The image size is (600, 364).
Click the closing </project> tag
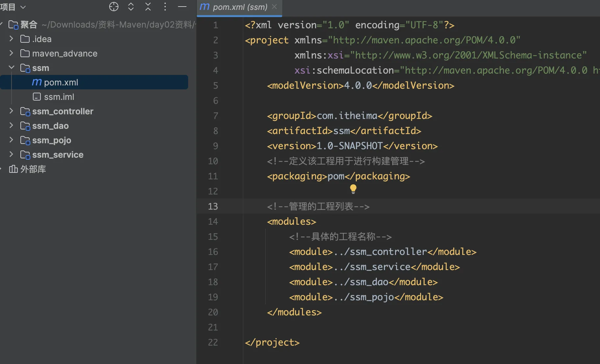click(272, 342)
